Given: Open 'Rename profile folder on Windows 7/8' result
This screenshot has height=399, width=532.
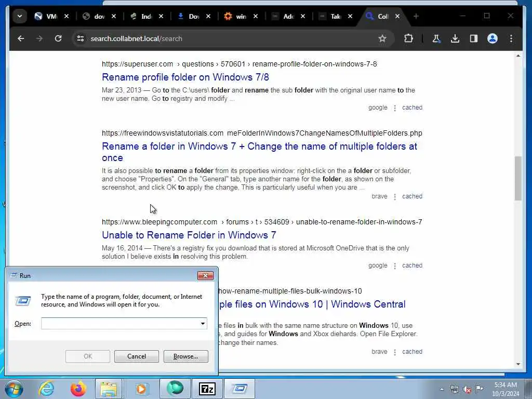Looking at the screenshot, I should [185, 77].
